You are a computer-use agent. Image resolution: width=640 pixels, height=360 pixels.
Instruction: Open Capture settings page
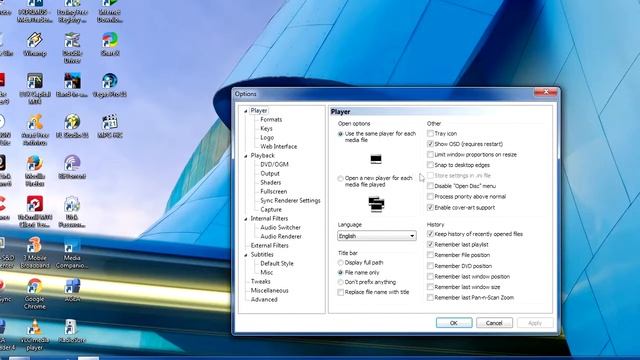(271, 209)
